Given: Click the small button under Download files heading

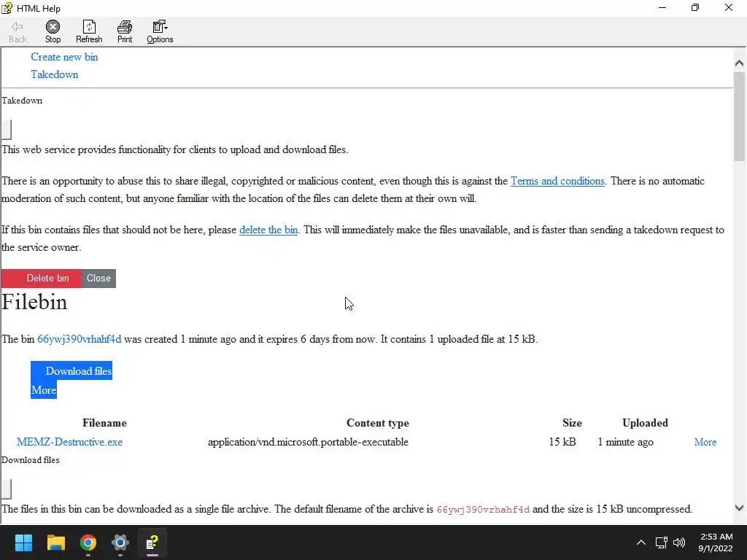Looking at the screenshot, I should [x=6, y=489].
